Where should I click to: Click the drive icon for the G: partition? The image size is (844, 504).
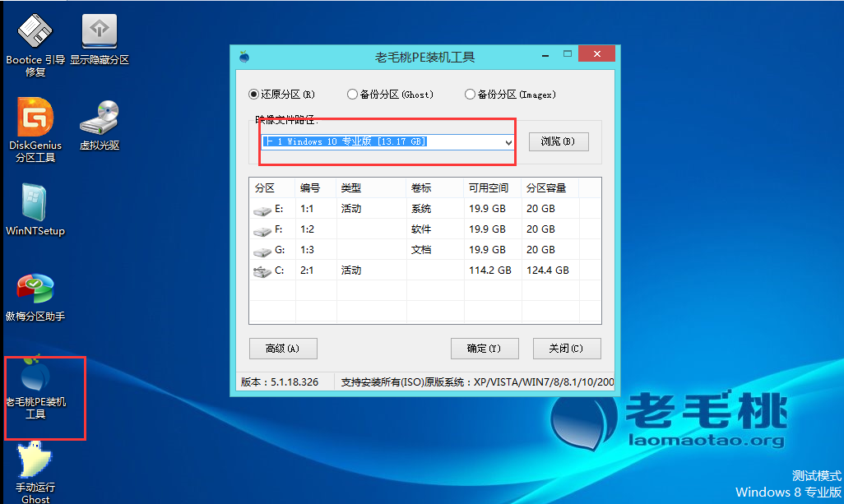pos(262,252)
